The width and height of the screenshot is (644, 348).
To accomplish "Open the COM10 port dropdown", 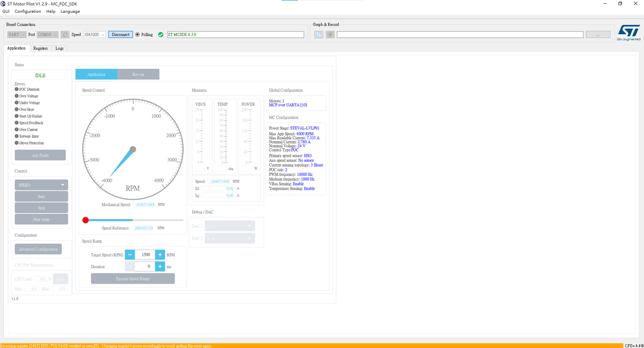I will pyautogui.click(x=48, y=34).
